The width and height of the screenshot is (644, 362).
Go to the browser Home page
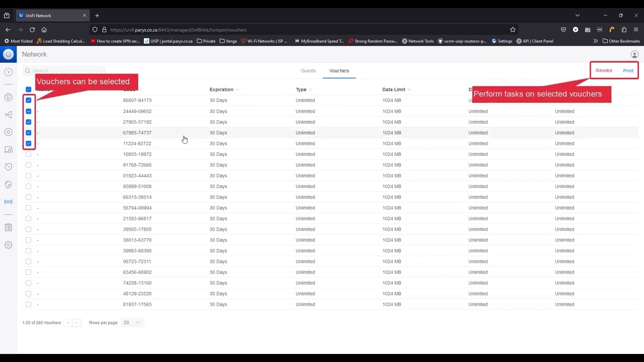[x=44, y=30]
